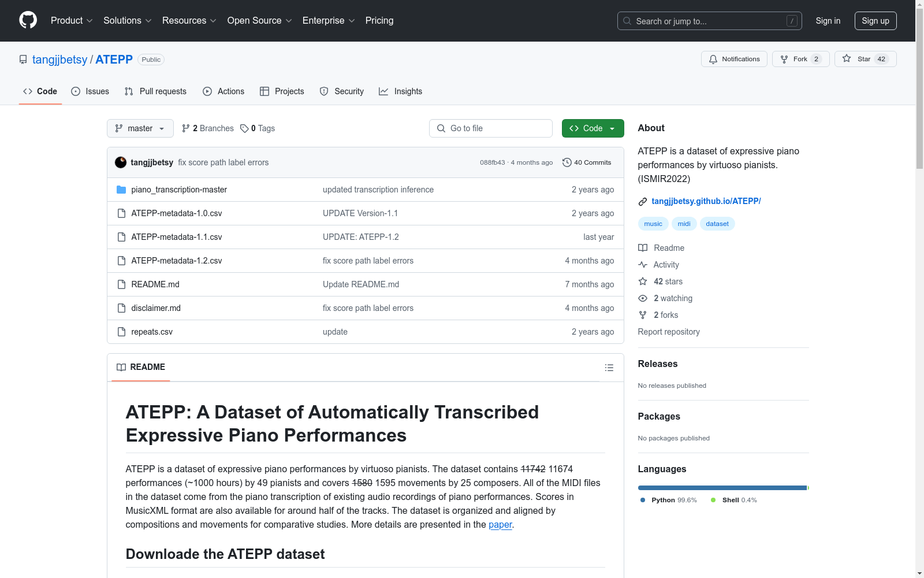Click the magnifier icon in the Go to file box
Image resolution: width=924 pixels, height=578 pixels.
[441, 128]
